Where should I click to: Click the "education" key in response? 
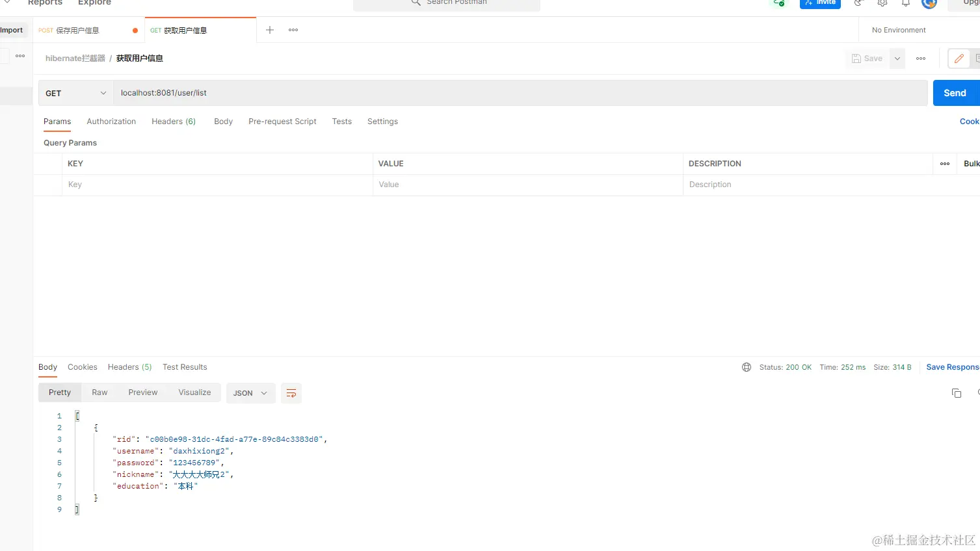coord(138,486)
